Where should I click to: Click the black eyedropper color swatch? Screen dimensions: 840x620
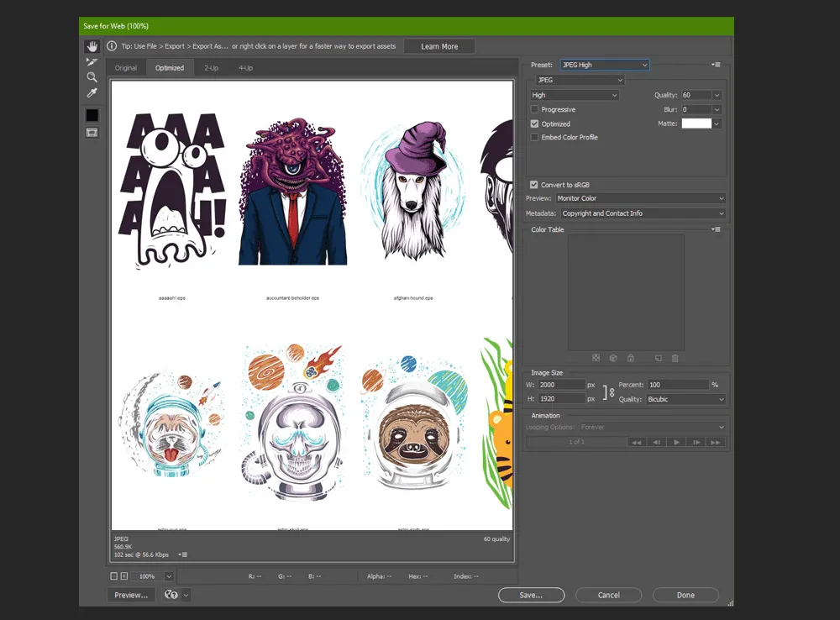[x=92, y=115]
